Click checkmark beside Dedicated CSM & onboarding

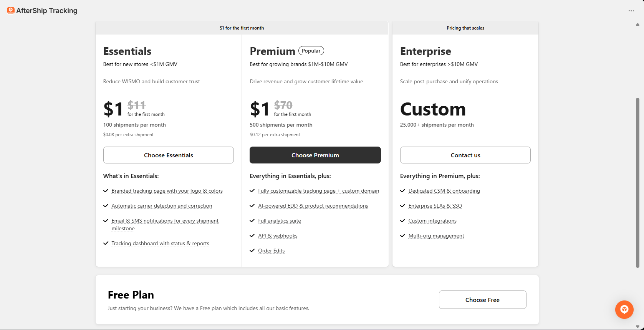point(403,191)
